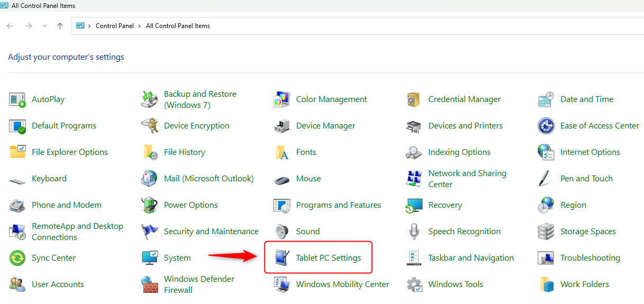Open the Recovery icon
This screenshot has width=644, height=304.
point(414,205)
